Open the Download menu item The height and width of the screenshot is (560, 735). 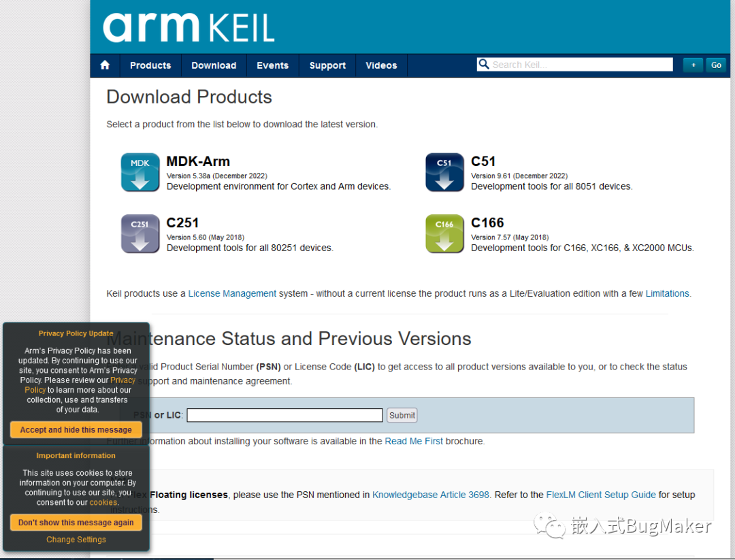click(214, 65)
